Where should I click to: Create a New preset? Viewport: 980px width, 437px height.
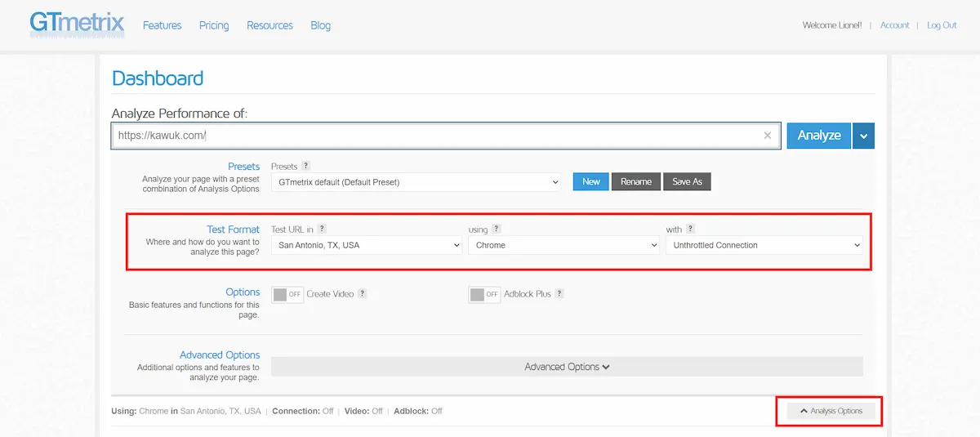click(x=591, y=181)
